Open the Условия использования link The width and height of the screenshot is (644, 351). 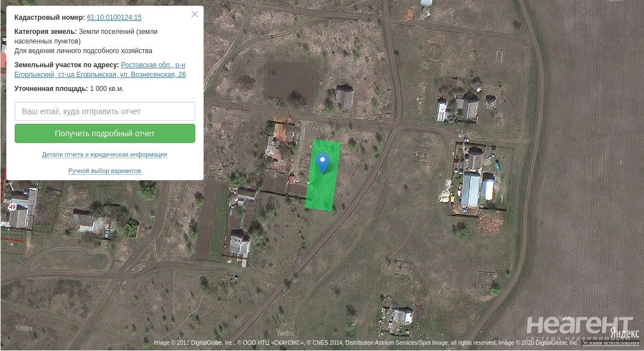coord(611,343)
